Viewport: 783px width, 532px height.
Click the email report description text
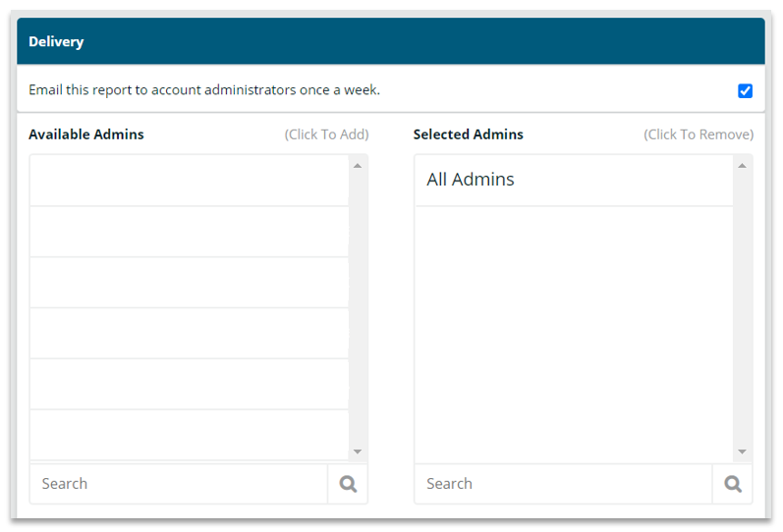pyautogui.click(x=204, y=90)
